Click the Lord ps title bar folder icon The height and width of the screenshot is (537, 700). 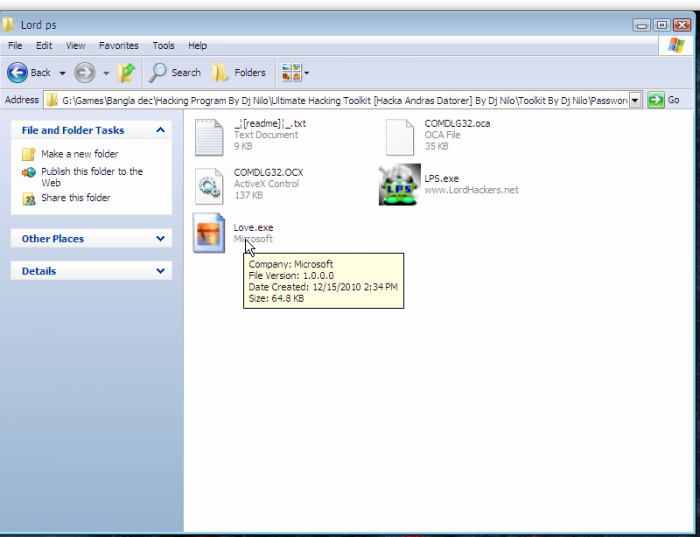8,24
